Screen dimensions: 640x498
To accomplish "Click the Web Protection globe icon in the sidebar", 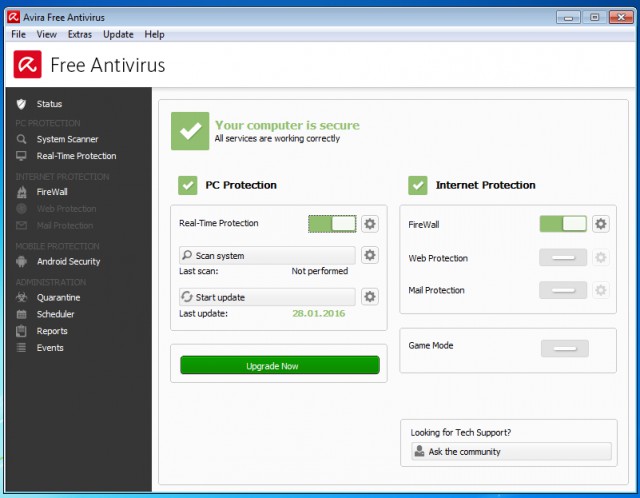I will pyautogui.click(x=21, y=209).
